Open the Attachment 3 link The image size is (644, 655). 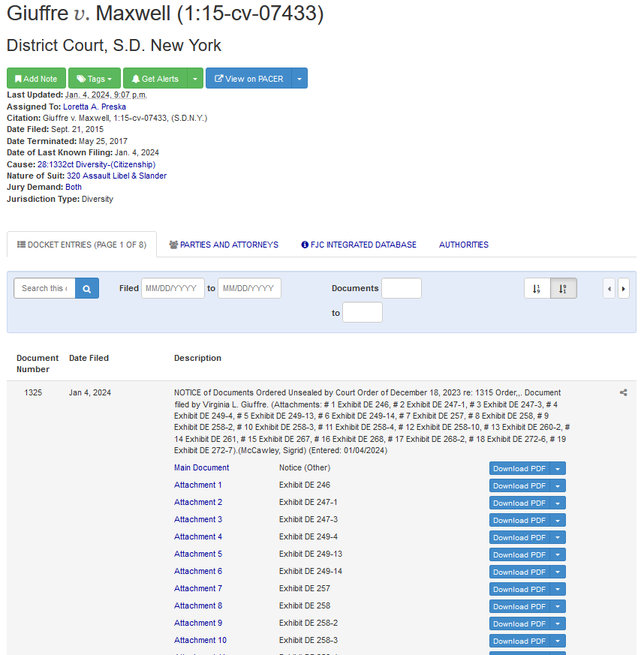198,519
